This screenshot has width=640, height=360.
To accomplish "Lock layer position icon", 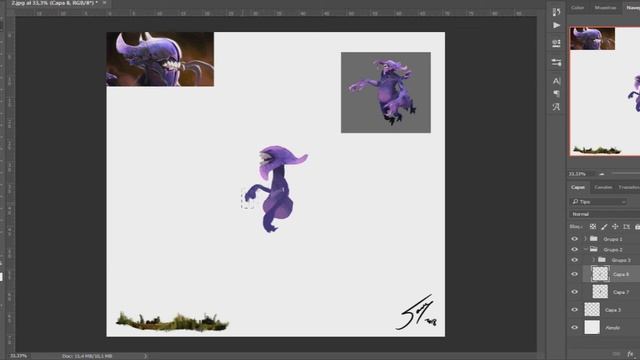I will (615, 227).
